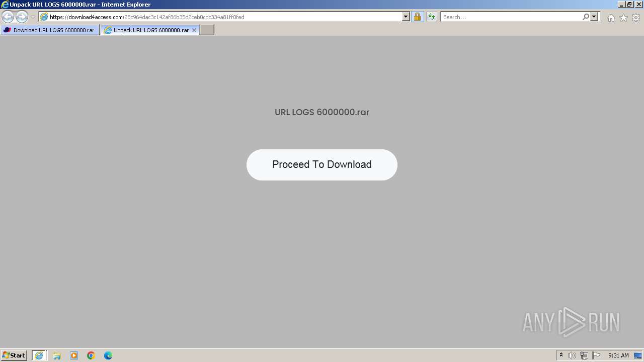644x362 pixels.
Task: Open the search provider dropdown arrow
Action: point(594,17)
